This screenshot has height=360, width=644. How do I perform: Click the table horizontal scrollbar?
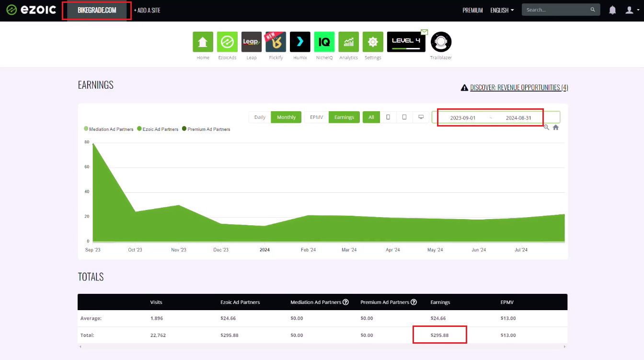click(x=322, y=346)
